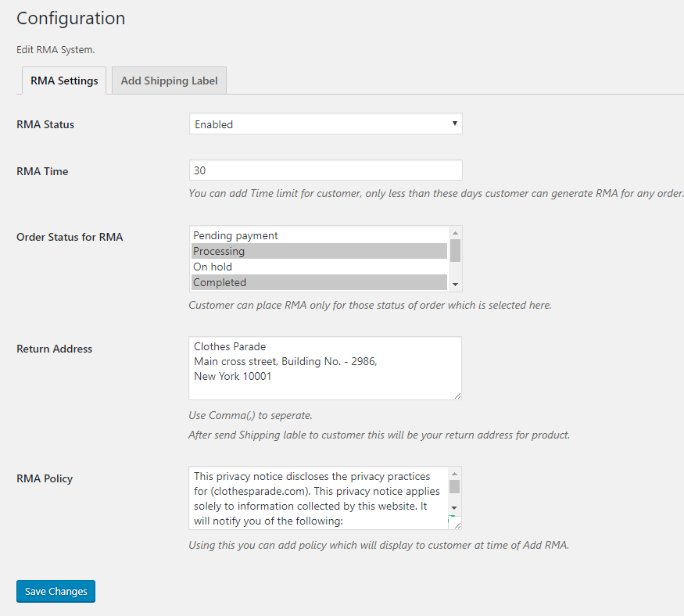Select the RMA Settings tab
The height and width of the screenshot is (616, 684).
click(64, 81)
